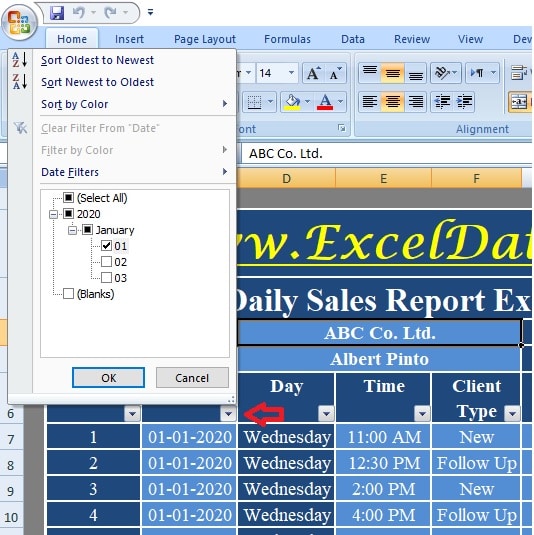The height and width of the screenshot is (535, 534).
Task: Check the (Blanks) checkbox
Action: pos(69,293)
